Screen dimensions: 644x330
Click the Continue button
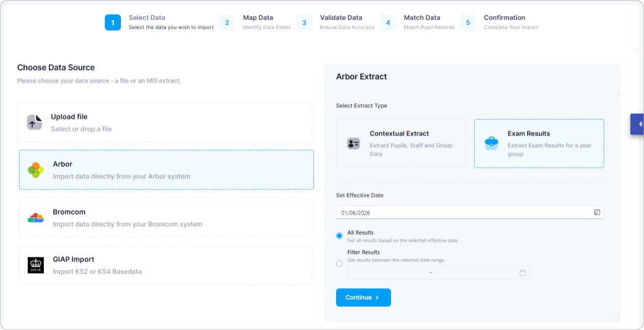[x=363, y=297]
